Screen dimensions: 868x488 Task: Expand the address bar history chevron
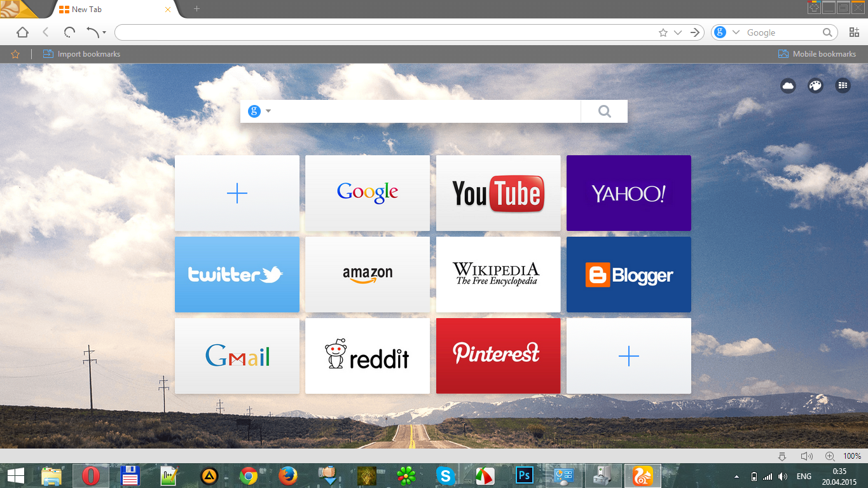click(678, 32)
